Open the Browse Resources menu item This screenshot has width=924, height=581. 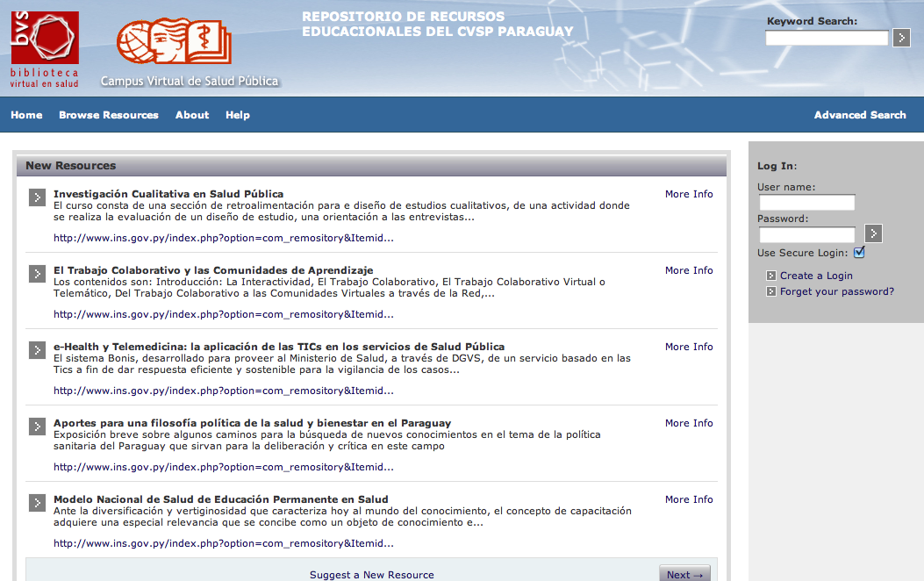coord(109,115)
